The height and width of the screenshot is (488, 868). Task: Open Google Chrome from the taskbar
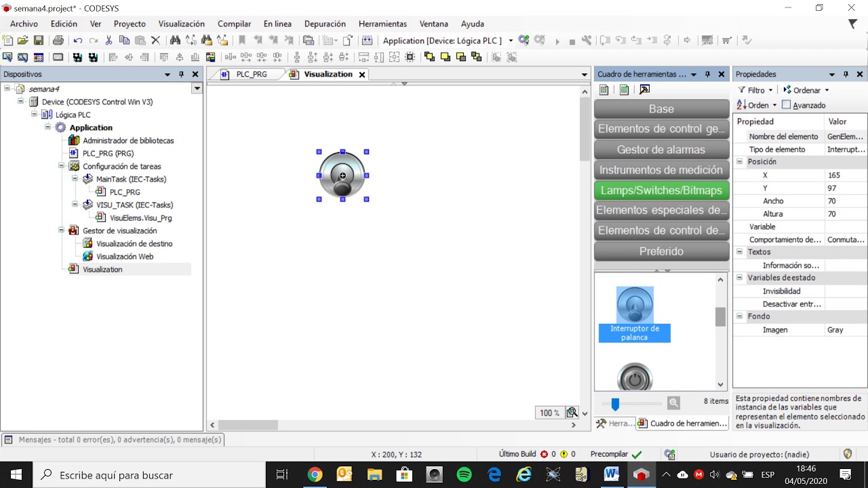pos(315,474)
